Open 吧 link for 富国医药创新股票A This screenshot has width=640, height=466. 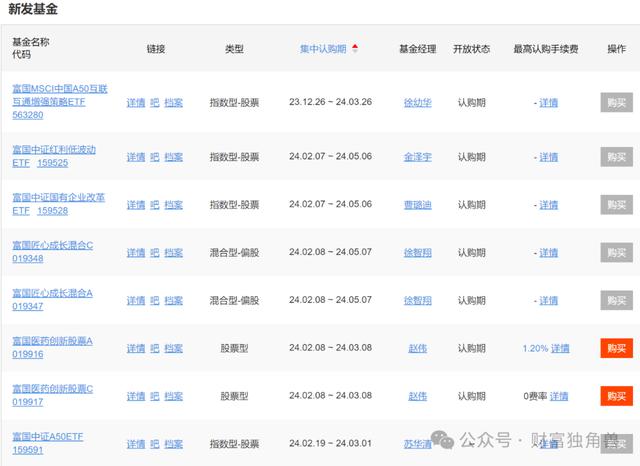(155, 348)
